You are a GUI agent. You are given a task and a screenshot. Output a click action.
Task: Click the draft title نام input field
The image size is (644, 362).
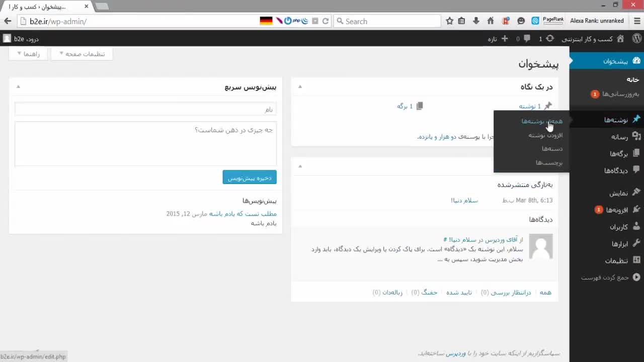pyautogui.click(x=145, y=110)
